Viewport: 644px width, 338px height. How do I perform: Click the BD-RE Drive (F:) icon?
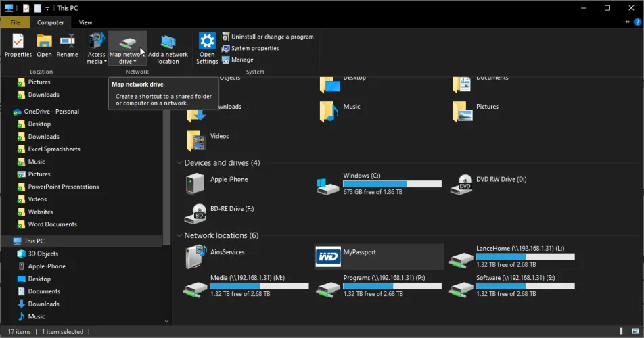pyautogui.click(x=195, y=214)
